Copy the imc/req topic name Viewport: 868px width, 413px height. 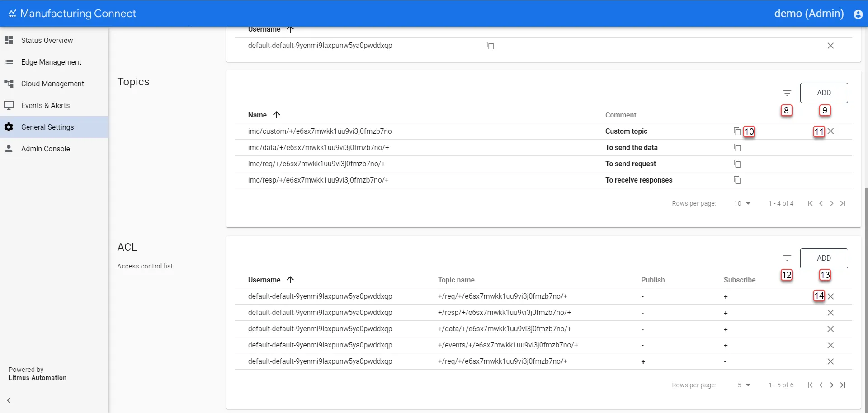click(x=737, y=164)
